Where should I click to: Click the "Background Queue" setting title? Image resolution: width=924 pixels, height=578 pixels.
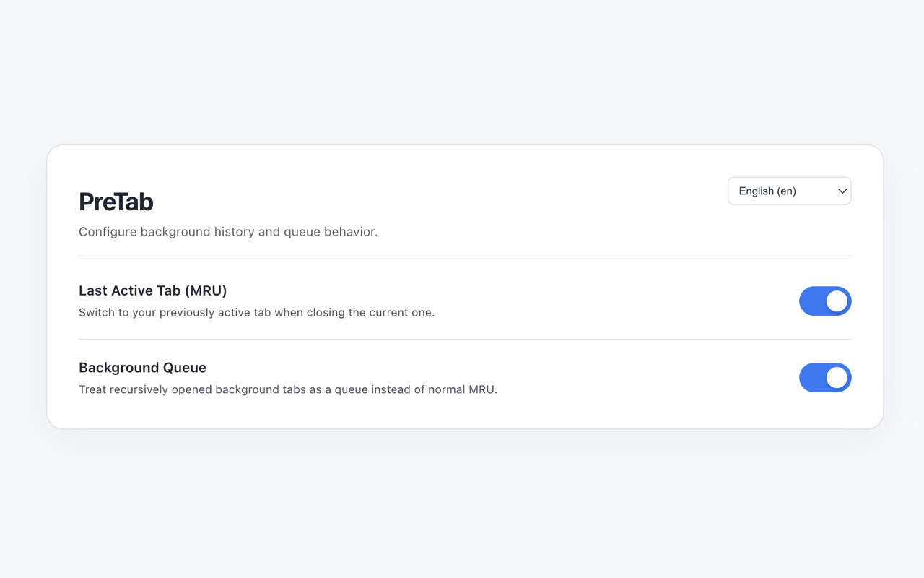click(x=142, y=368)
